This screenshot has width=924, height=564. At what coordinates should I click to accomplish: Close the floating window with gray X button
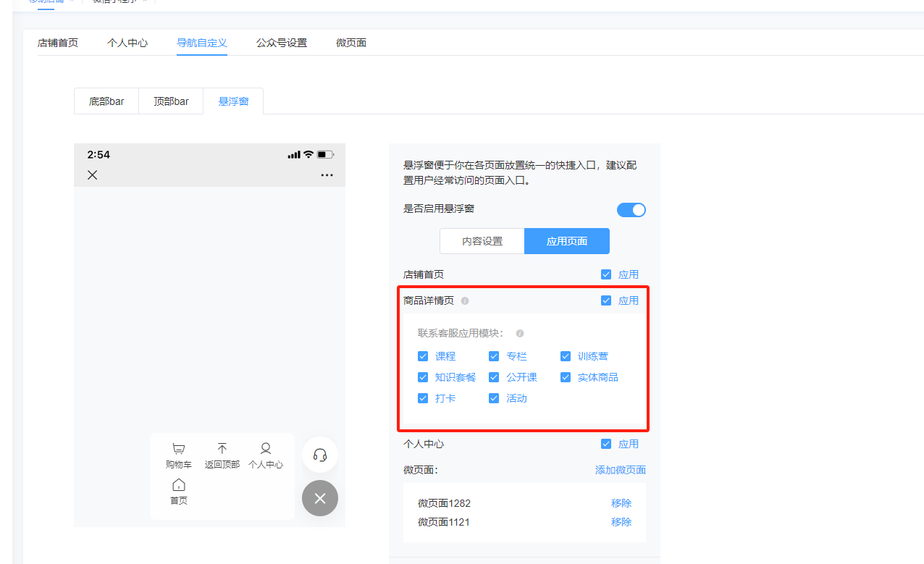(x=320, y=498)
